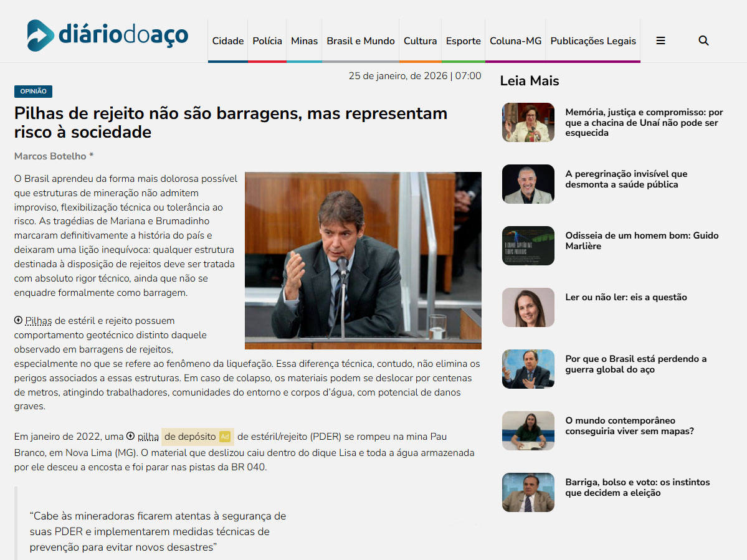Click the 'de depósito' sponsored link
The image size is (747, 560).
click(190, 437)
